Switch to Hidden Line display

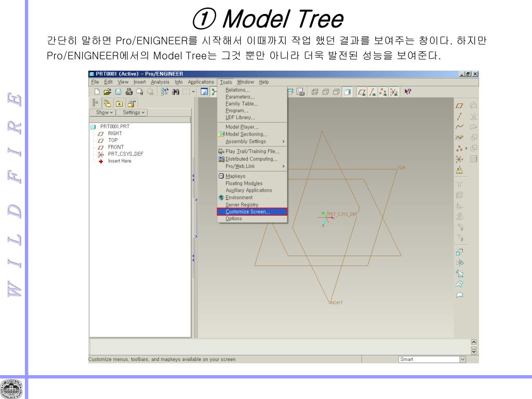point(326,91)
